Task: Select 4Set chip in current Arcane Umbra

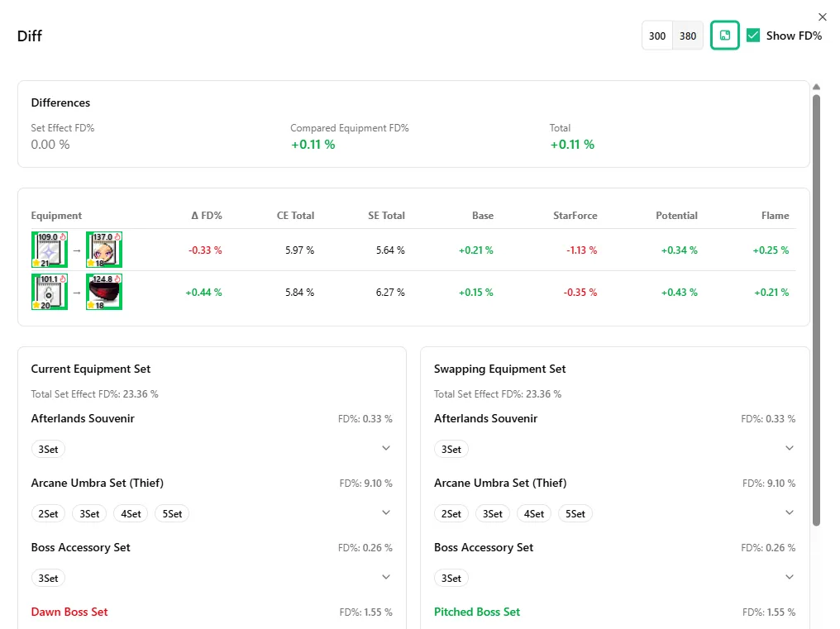Action: (x=131, y=514)
